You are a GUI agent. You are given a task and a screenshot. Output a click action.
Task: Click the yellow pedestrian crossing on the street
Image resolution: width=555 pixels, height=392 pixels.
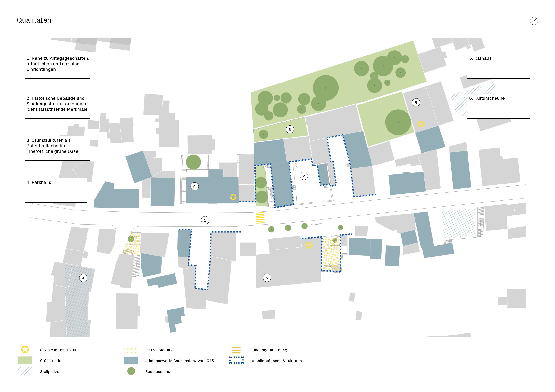pos(260,218)
